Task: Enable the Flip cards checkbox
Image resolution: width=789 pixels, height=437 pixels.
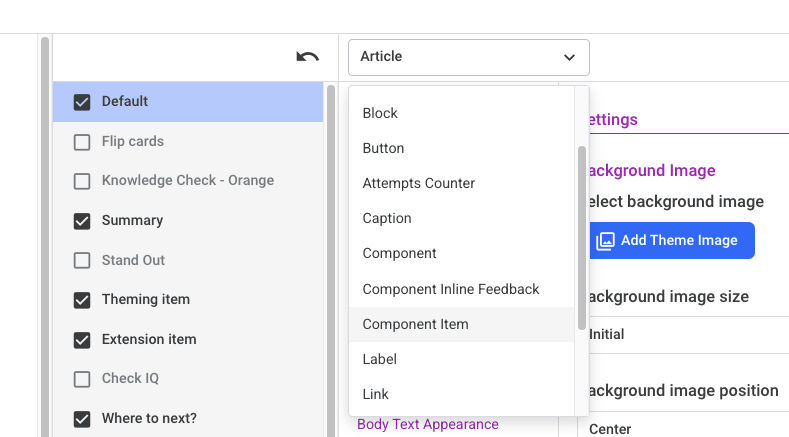Action: tap(82, 142)
